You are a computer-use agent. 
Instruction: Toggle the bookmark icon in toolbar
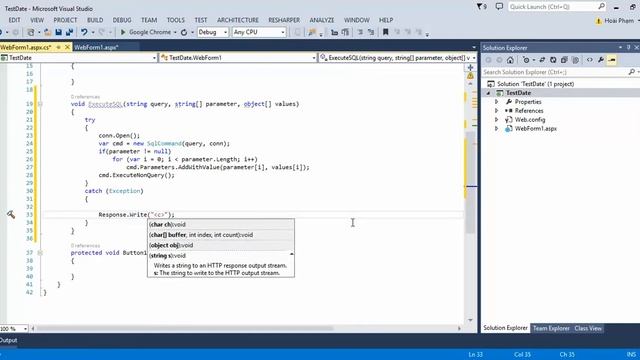pos(385,32)
